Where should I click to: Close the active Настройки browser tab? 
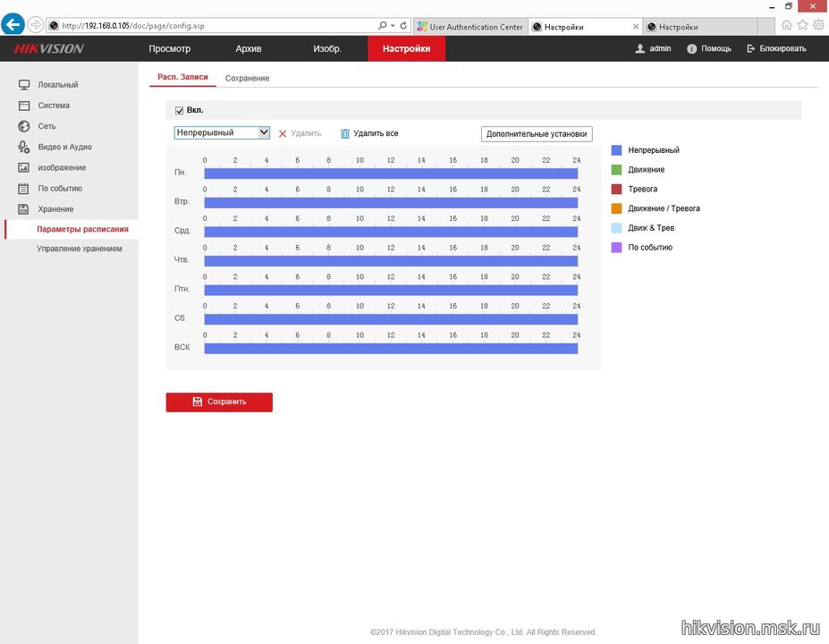(636, 27)
